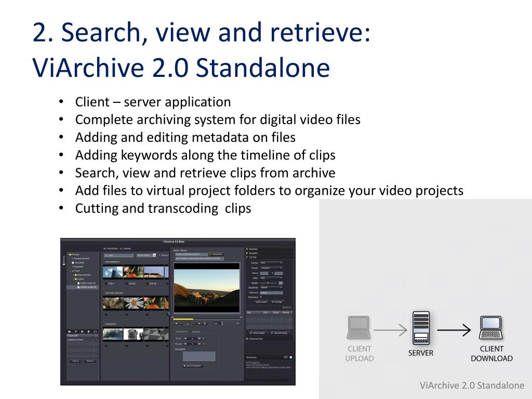Click the add to Navigator button
Screen dimensions: 532x399
(193, 366)
